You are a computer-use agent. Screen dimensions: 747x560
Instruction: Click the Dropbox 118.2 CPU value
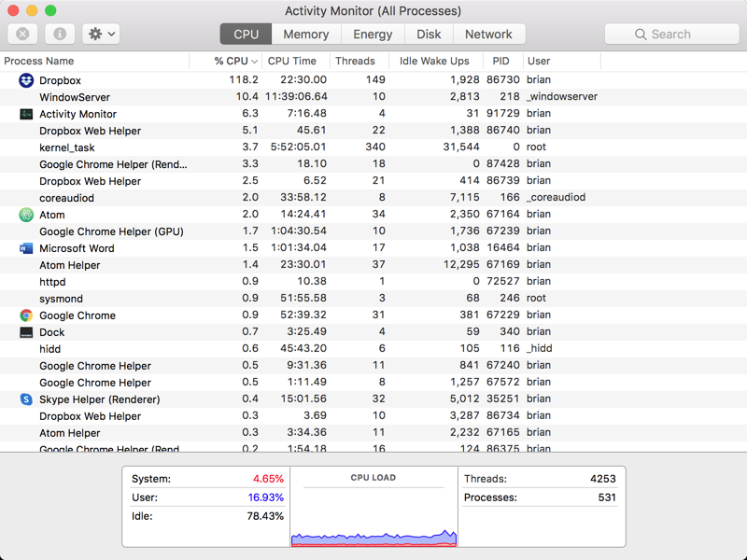pyautogui.click(x=244, y=79)
